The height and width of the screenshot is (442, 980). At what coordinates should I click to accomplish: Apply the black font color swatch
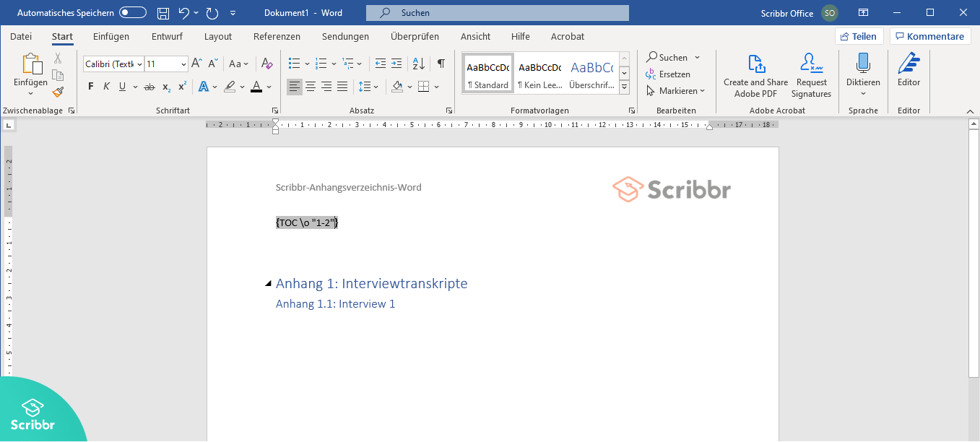pyautogui.click(x=256, y=87)
